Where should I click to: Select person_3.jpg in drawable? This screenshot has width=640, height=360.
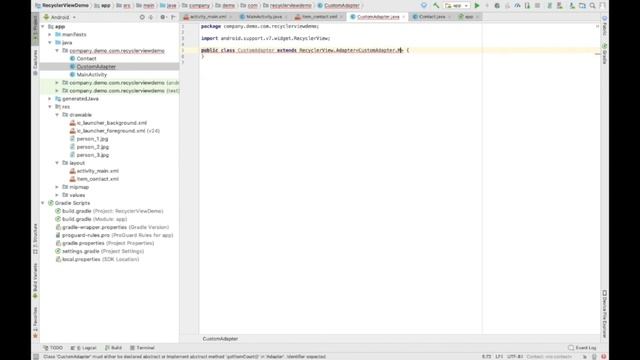click(x=93, y=155)
